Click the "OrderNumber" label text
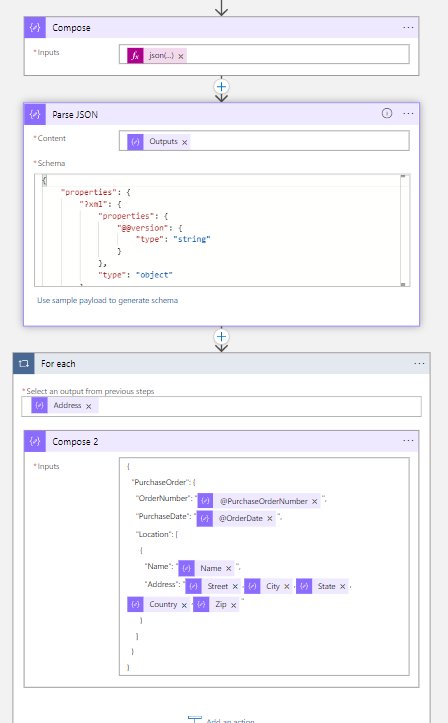Viewport: 448px width, 723px height. 163,498
